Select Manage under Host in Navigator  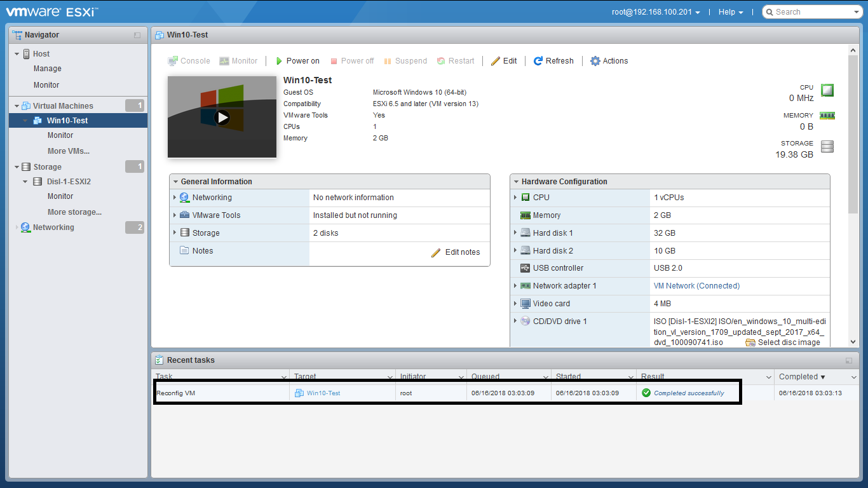pos(48,69)
